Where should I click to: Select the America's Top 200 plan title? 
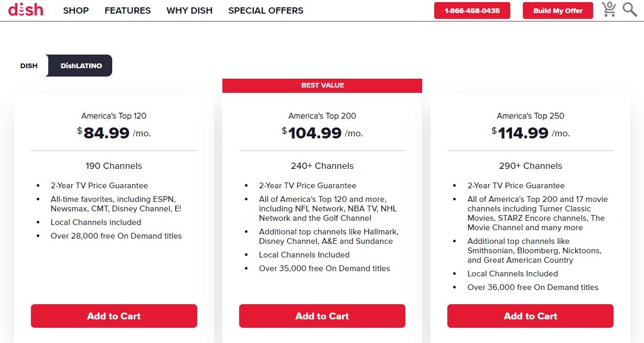point(322,115)
